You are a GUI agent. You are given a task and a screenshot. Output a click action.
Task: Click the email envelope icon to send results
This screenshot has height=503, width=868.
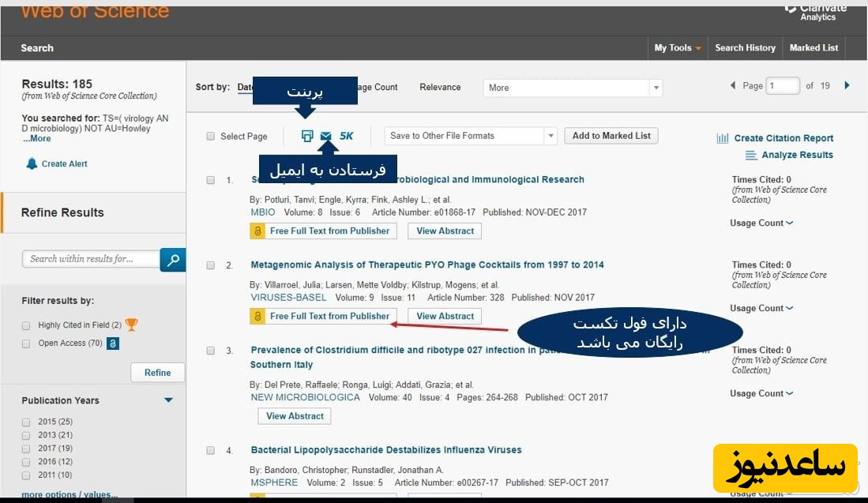[x=326, y=136]
